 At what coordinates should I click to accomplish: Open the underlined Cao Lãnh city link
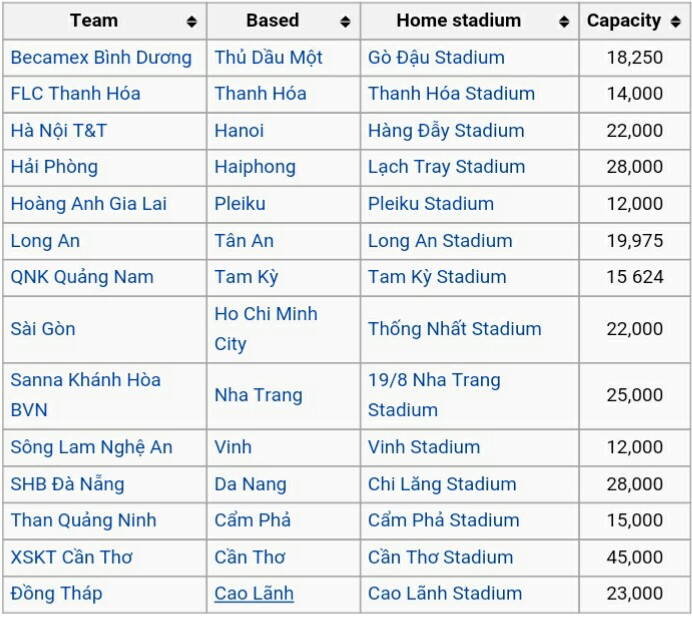pyautogui.click(x=254, y=594)
